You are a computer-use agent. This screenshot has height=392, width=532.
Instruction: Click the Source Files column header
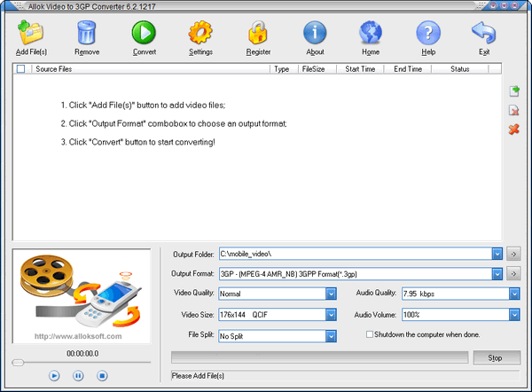click(151, 69)
